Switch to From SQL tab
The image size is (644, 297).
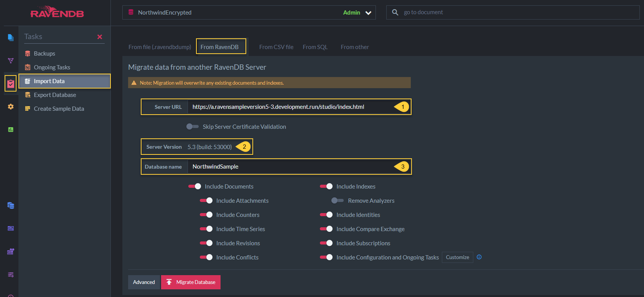315,47
